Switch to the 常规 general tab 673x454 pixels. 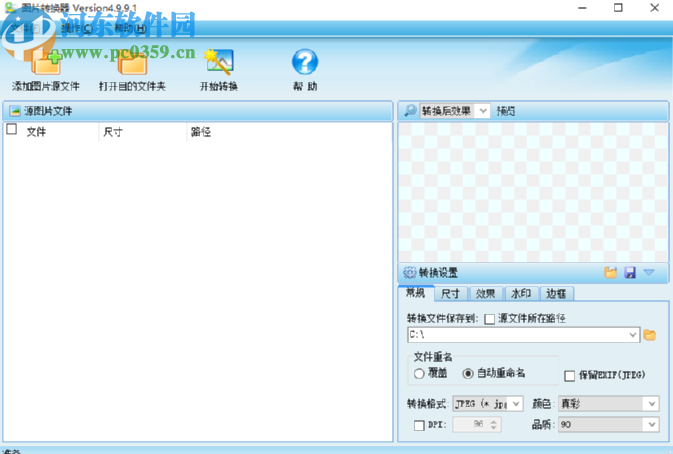[x=415, y=293]
